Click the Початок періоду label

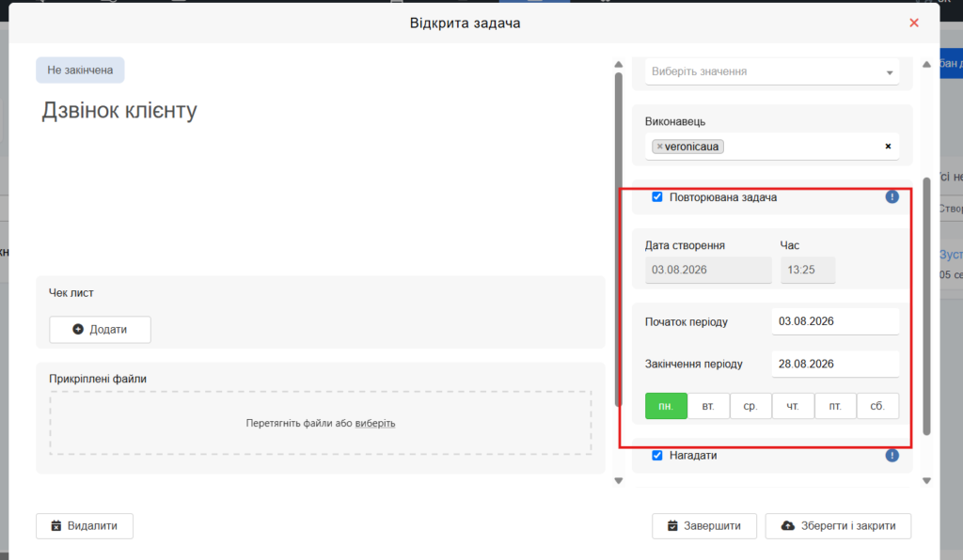point(686,322)
